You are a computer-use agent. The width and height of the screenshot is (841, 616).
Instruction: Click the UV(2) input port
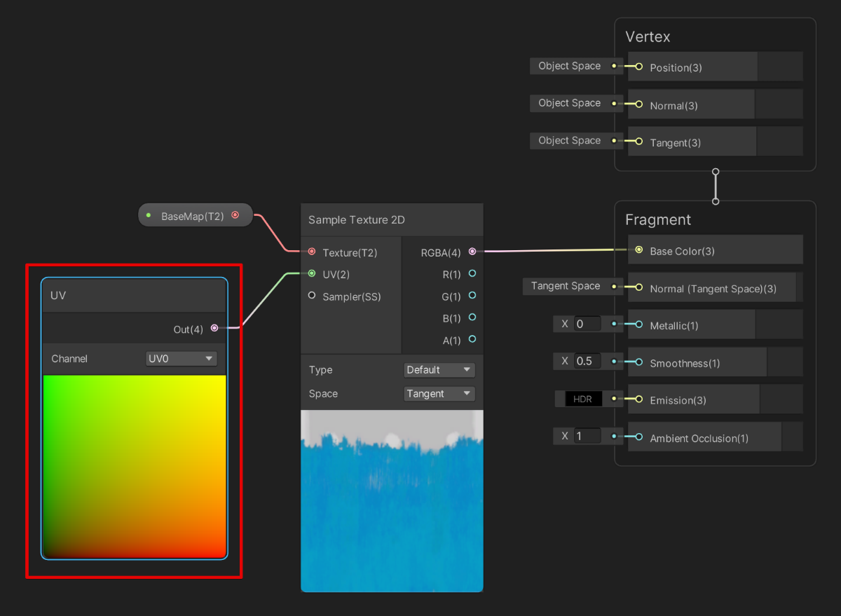[x=310, y=274]
